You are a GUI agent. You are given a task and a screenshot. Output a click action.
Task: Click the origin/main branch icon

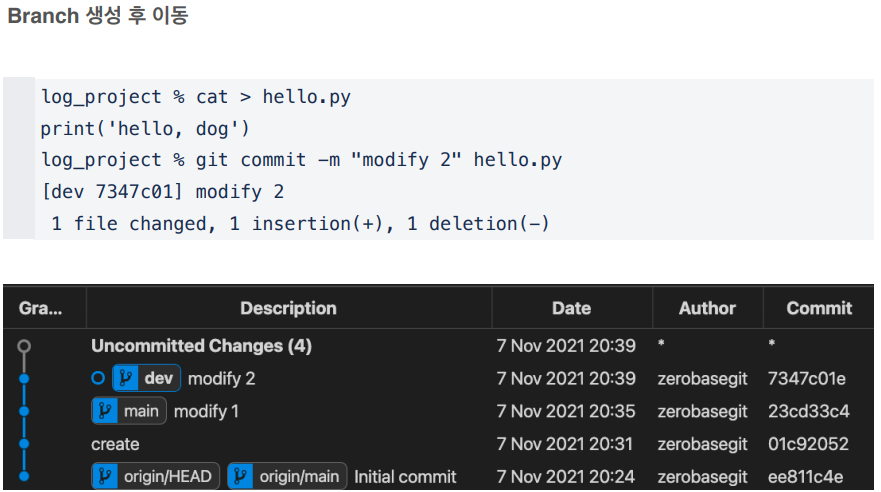pos(241,476)
